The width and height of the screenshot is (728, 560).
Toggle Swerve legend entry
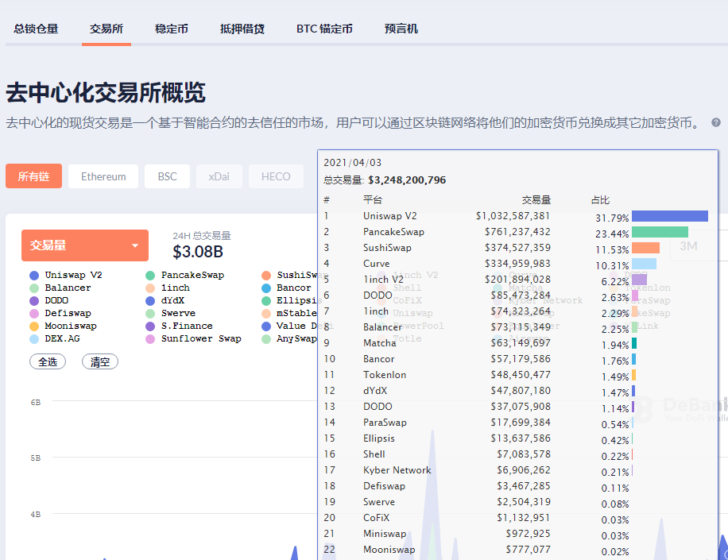(x=170, y=313)
